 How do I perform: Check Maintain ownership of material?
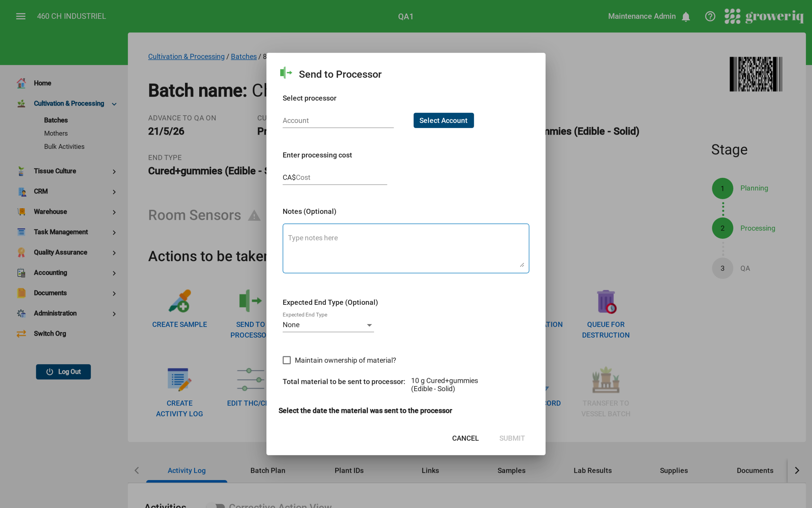pyautogui.click(x=286, y=360)
